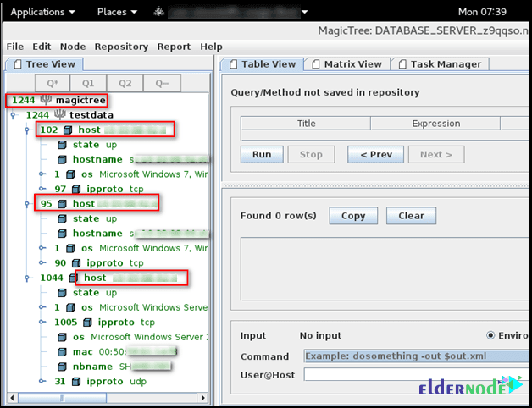Click the mac node cube icon
Screen dimensions: 532x408
[63, 352]
